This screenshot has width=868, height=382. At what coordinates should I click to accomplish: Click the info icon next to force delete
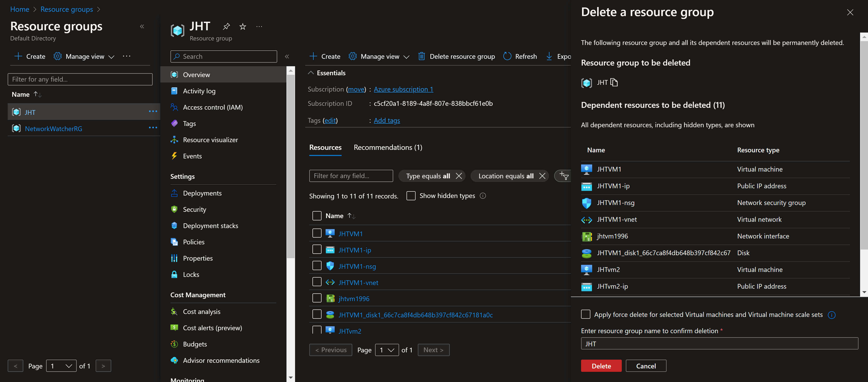[x=832, y=315]
